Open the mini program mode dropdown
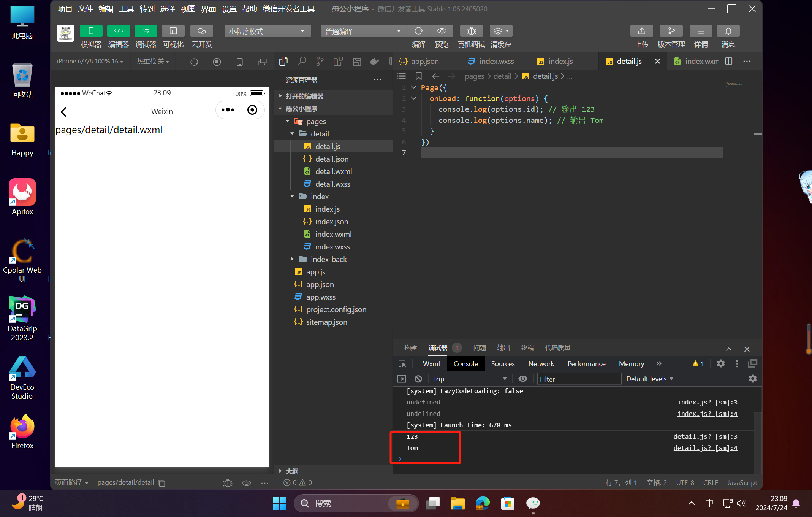This screenshot has height=517, width=812. [268, 31]
